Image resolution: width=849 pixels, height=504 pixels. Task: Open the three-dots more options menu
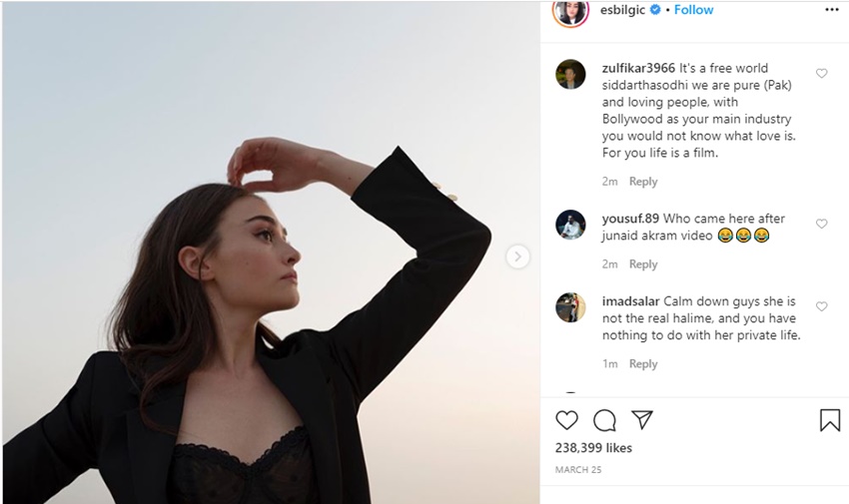831,10
